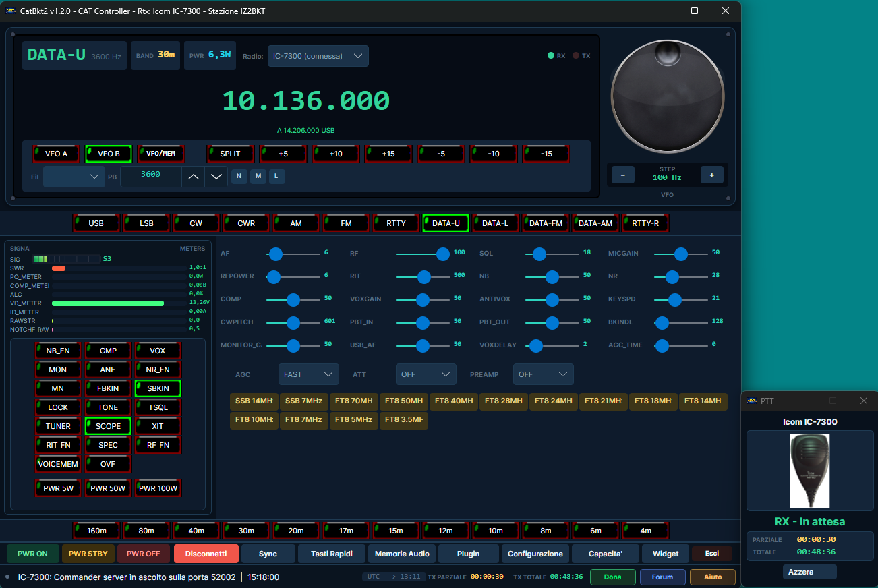This screenshot has height=588, width=878.
Task: Decrease step with the minus button
Action: click(622, 175)
